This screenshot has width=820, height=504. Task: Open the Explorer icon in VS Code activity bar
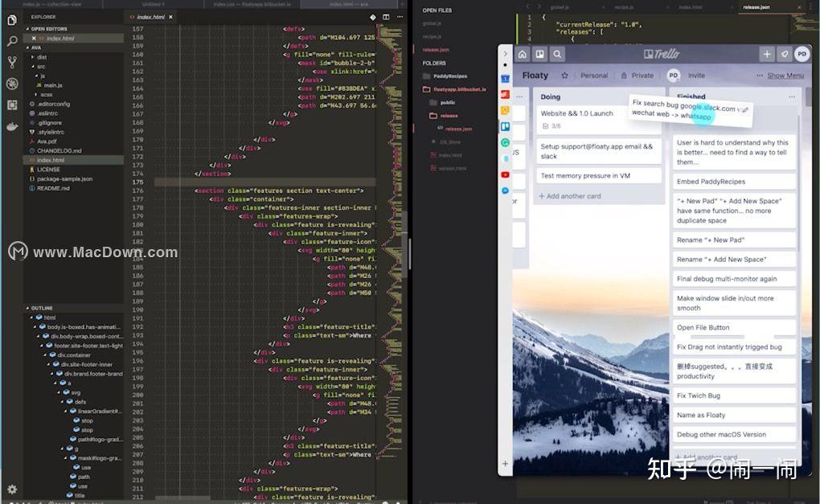click(x=11, y=21)
